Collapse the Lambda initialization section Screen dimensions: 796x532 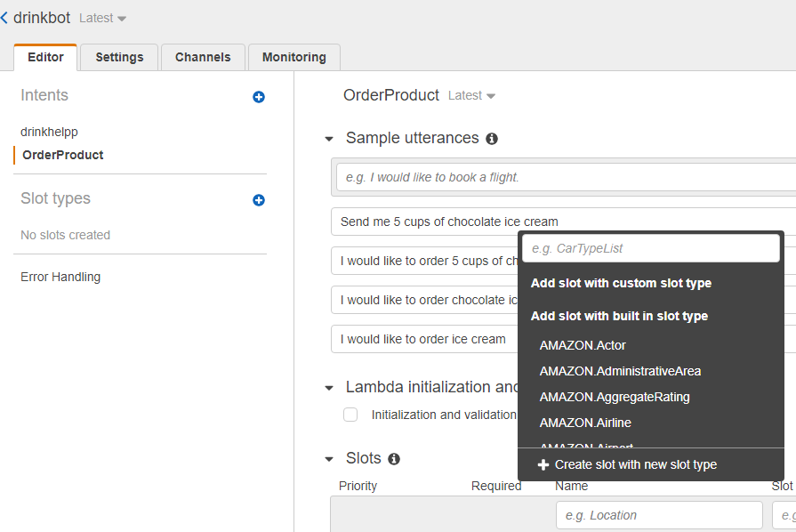[x=329, y=388]
